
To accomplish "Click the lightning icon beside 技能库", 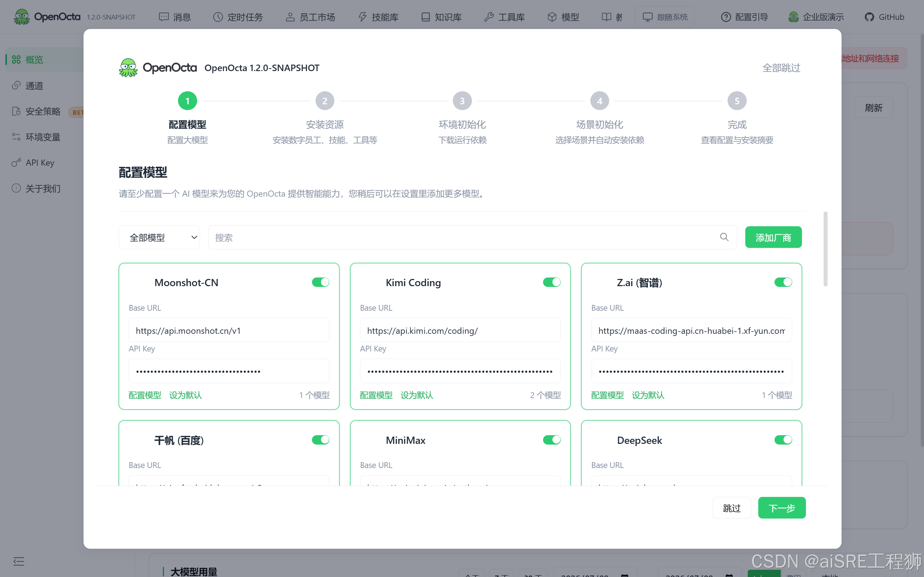I will 363,17.
